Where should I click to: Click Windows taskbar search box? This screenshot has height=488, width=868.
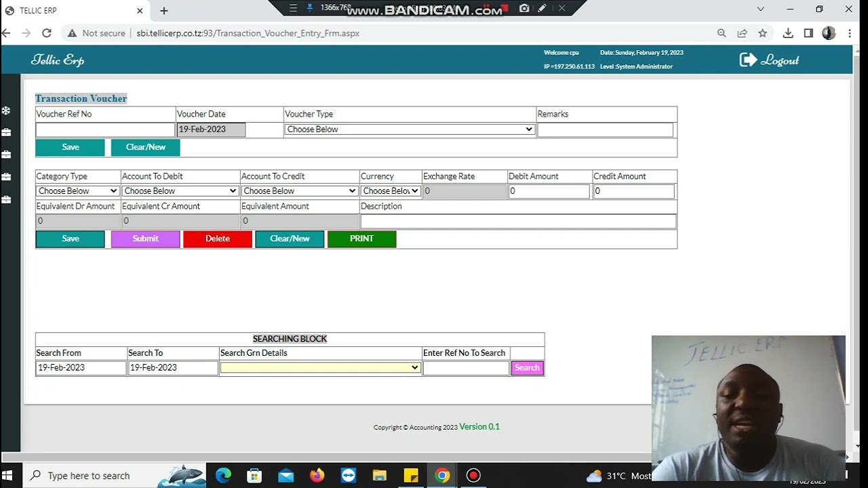89,475
